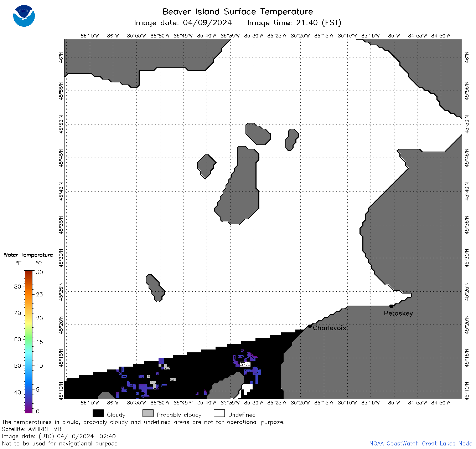The height and width of the screenshot is (449, 476).
Task: Click the °C unit header on scale
Action: pyautogui.click(x=39, y=263)
